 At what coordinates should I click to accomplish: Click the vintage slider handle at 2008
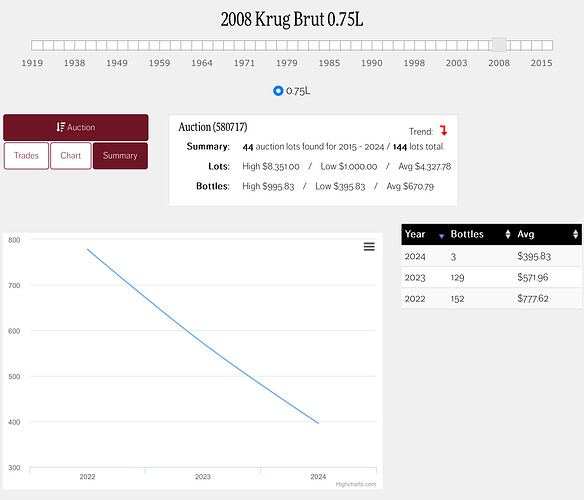pyautogui.click(x=499, y=45)
